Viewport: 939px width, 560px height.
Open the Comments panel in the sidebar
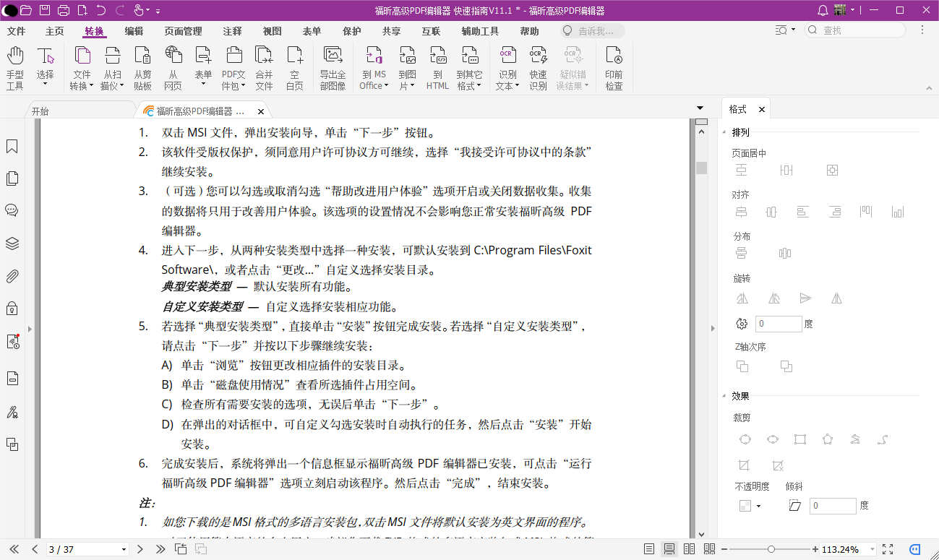[x=12, y=210]
